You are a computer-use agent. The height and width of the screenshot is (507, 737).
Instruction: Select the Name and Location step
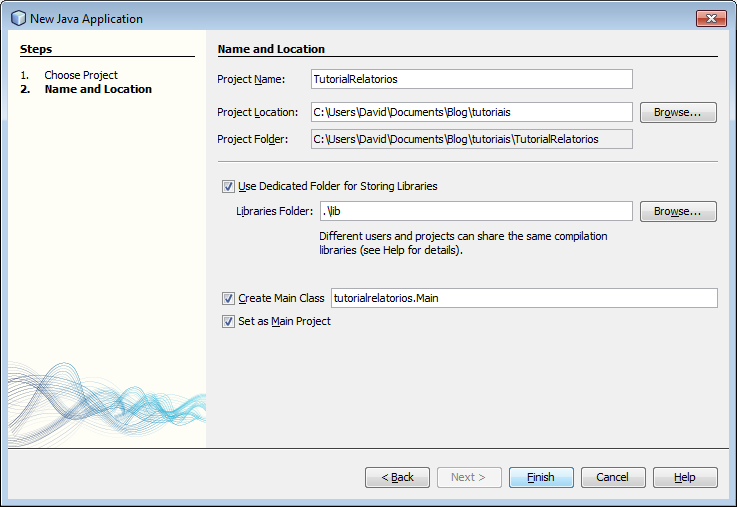click(97, 89)
